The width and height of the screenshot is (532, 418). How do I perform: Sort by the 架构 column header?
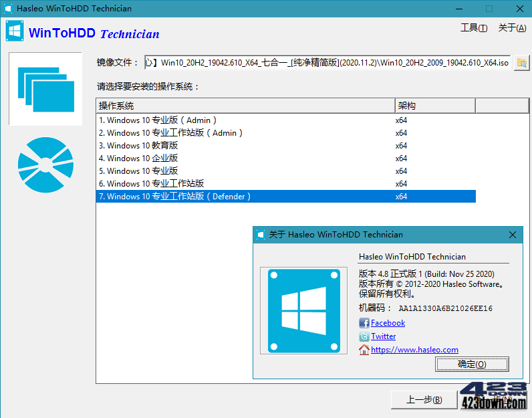435,106
